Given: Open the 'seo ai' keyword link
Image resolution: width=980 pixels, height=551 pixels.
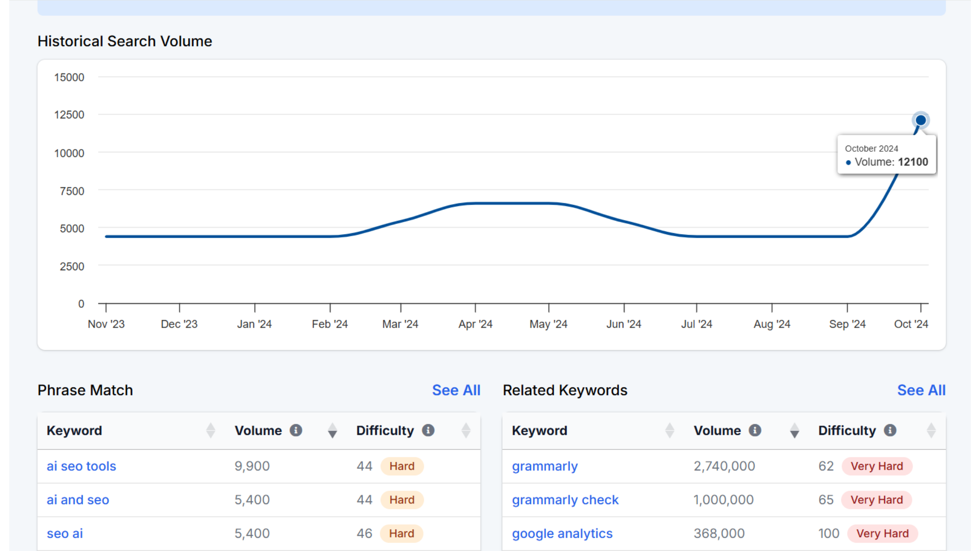Looking at the screenshot, I should 65,534.
